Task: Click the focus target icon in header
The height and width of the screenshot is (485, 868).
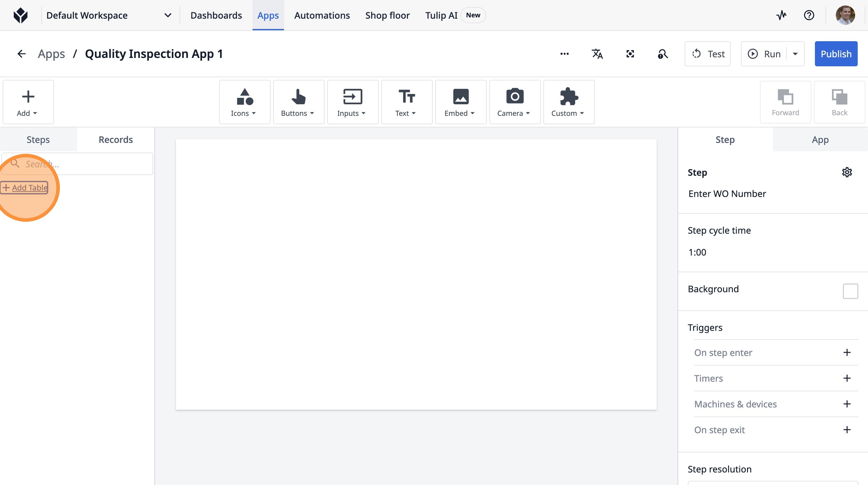Action: click(x=630, y=54)
